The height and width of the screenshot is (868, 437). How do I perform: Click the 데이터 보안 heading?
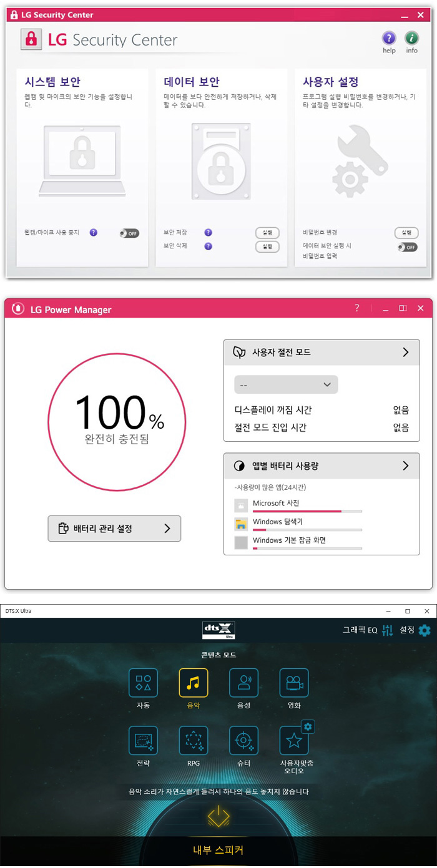point(192,82)
